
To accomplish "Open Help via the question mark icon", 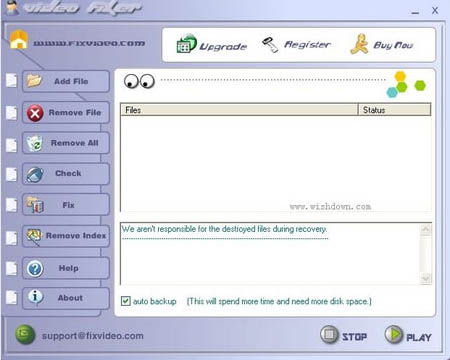I will click(35, 268).
